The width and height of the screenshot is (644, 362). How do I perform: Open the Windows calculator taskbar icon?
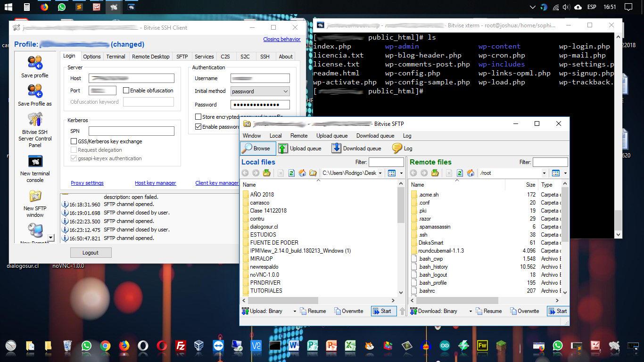pyautogui.click(x=27, y=7)
